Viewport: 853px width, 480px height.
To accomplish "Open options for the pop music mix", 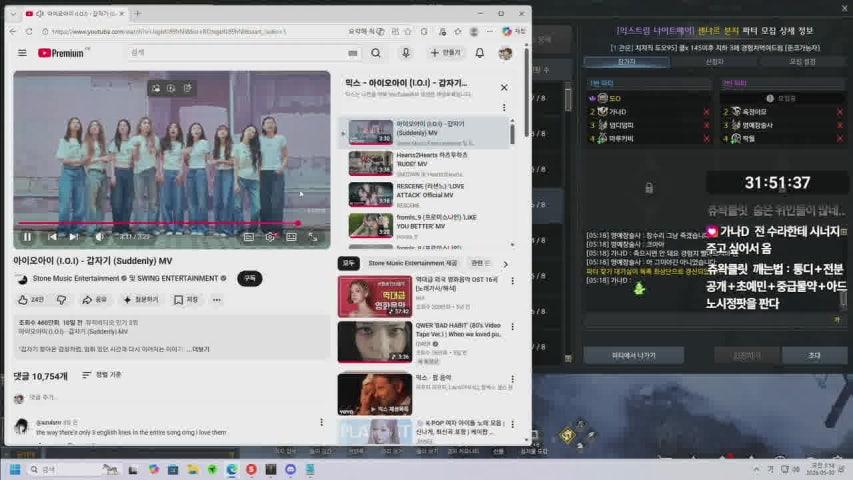I will 512,379.
